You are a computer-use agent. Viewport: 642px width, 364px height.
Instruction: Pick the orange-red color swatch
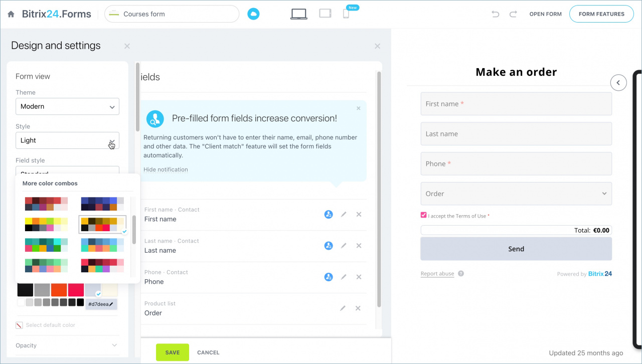(x=59, y=290)
